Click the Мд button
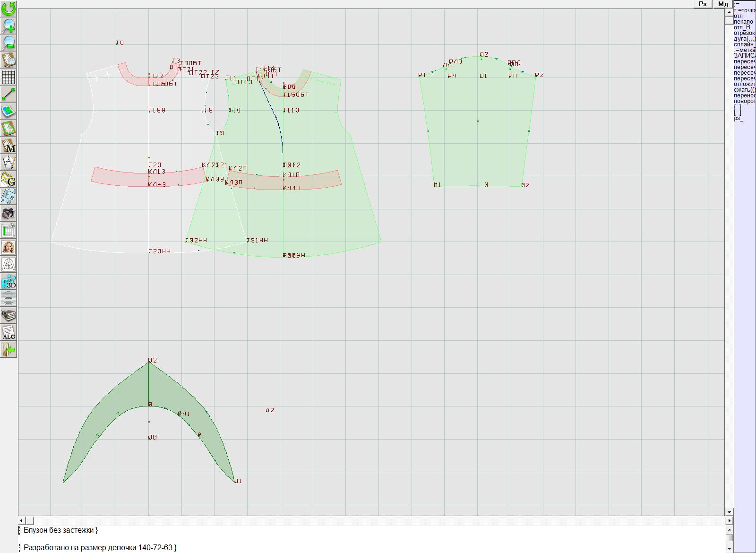The width and height of the screenshot is (756, 553). coord(723,4)
